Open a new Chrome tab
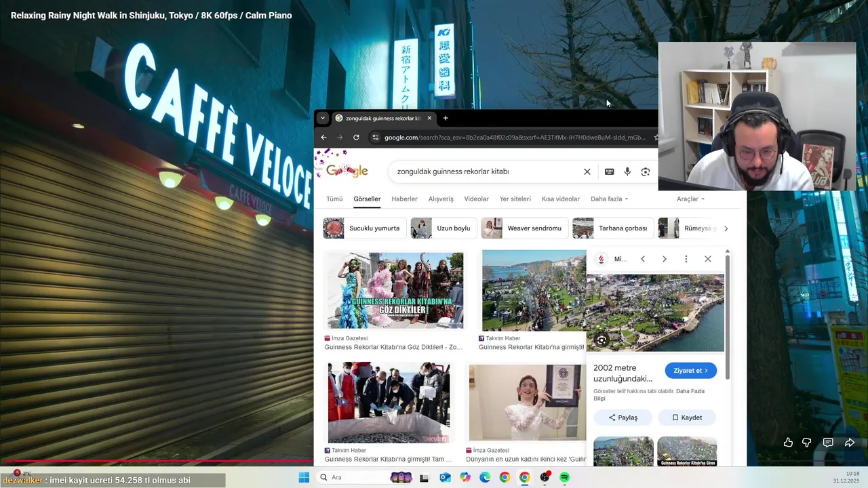 tap(446, 118)
